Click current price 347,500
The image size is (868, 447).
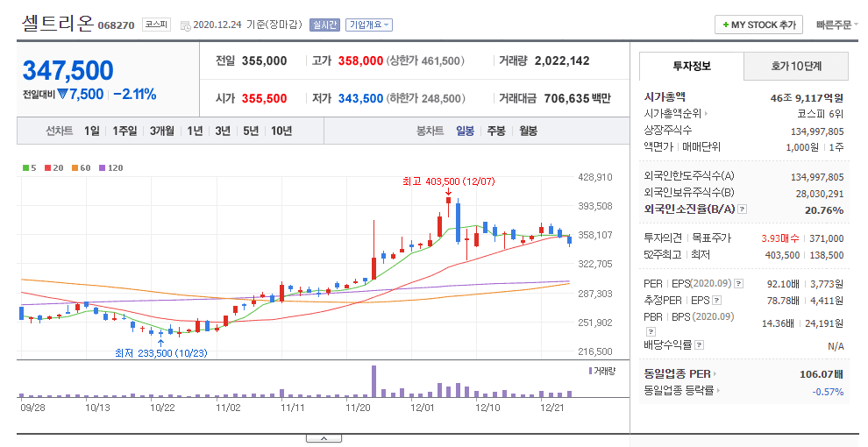68,71
